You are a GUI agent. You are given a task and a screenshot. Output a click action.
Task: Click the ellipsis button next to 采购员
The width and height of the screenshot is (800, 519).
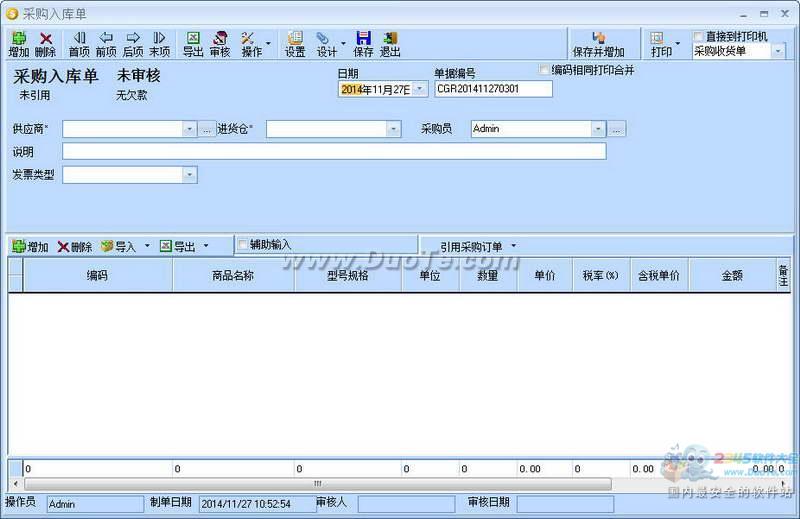pos(616,129)
